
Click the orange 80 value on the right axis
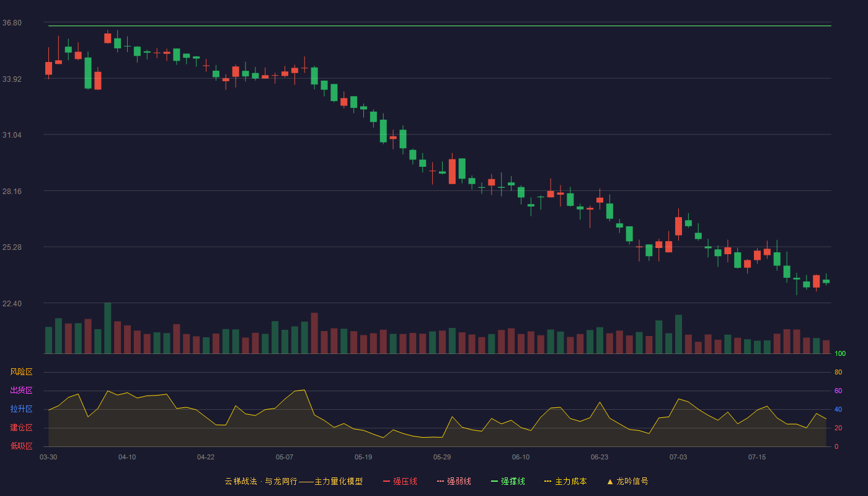(x=838, y=372)
